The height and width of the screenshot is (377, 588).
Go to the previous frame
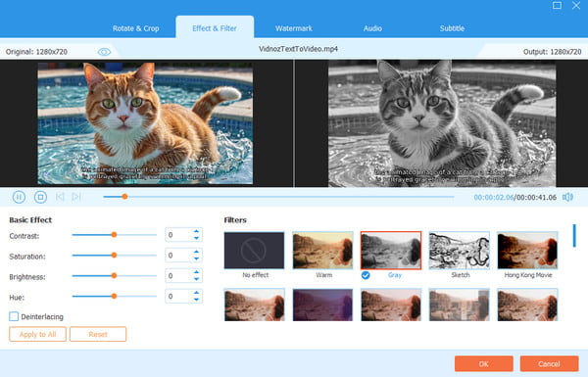[x=60, y=197]
